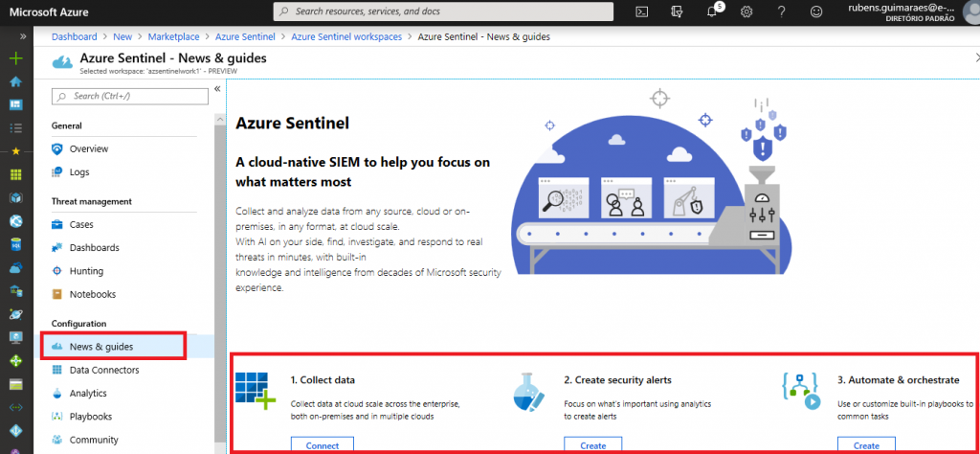Focus the Search resources, services, and docs field

pyautogui.click(x=443, y=11)
